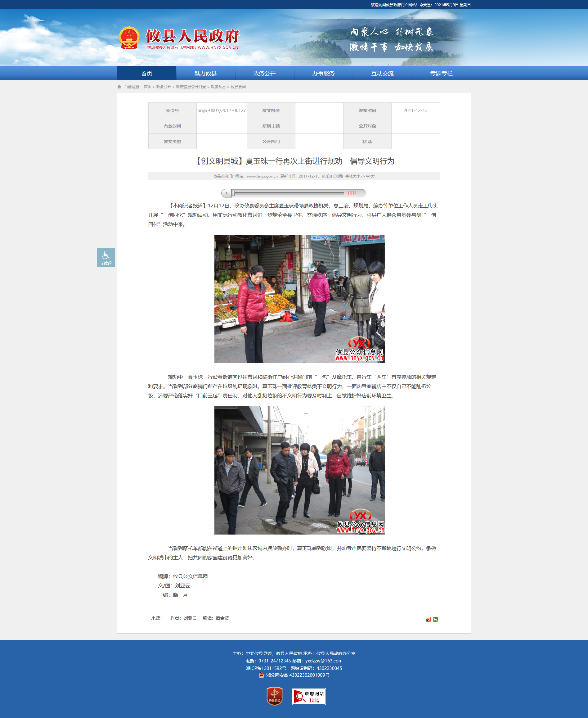Screen dimensions: 588x718
Task: Open 政府信息公开目录 breadcrumb link
Action: pyautogui.click(x=191, y=87)
